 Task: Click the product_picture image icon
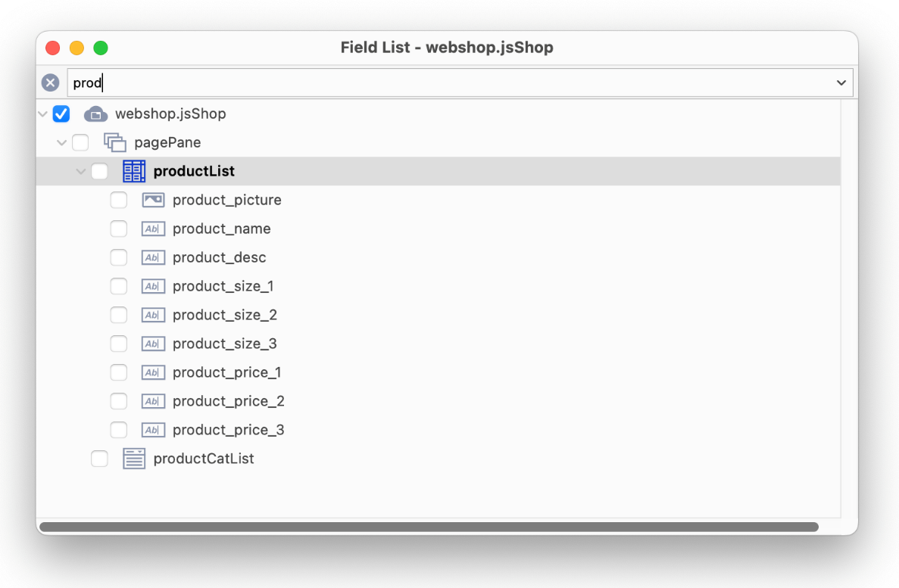[x=153, y=200]
